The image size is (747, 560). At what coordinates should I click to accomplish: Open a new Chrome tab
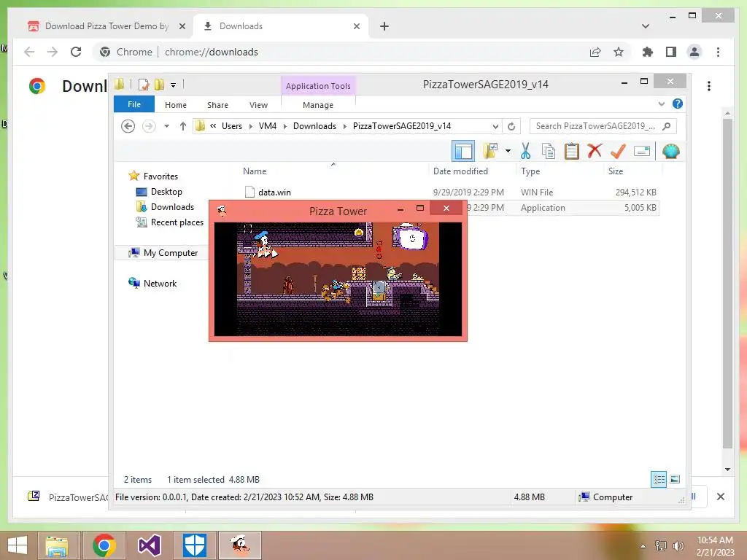[x=384, y=26]
